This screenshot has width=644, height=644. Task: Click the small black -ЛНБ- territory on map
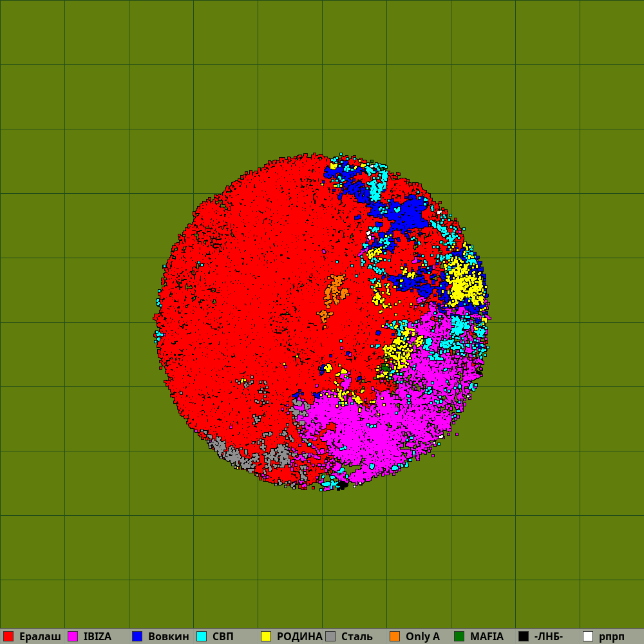342,486
